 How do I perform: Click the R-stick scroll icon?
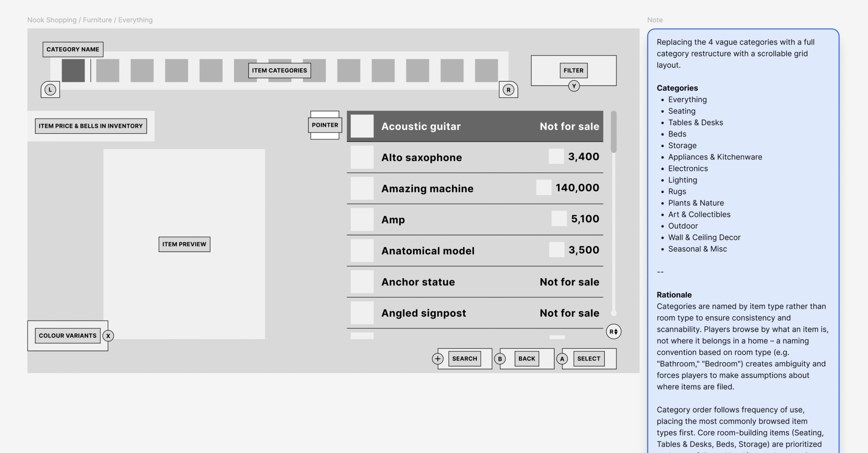point(613,332)
